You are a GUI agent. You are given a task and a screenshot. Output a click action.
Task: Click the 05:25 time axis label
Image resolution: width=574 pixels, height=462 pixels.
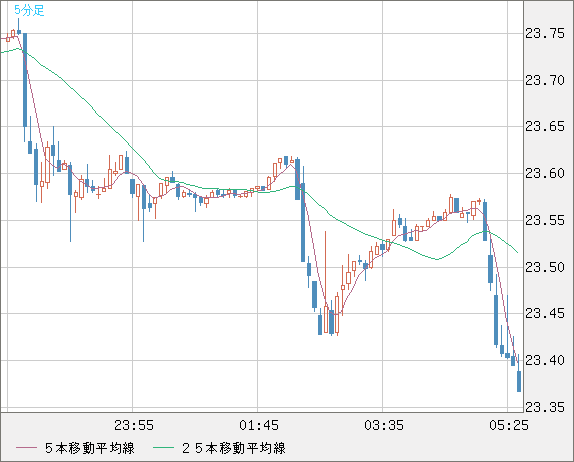[509, 425]
